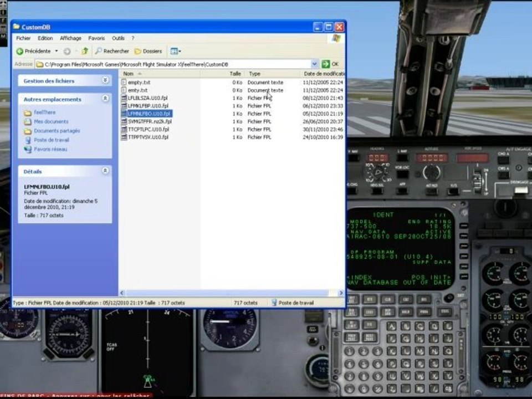Image resolution: width=532 pixels, height=399 pixels.
Task: Click the autopilot heading selector knob
Action: click(x=377, y=173)
